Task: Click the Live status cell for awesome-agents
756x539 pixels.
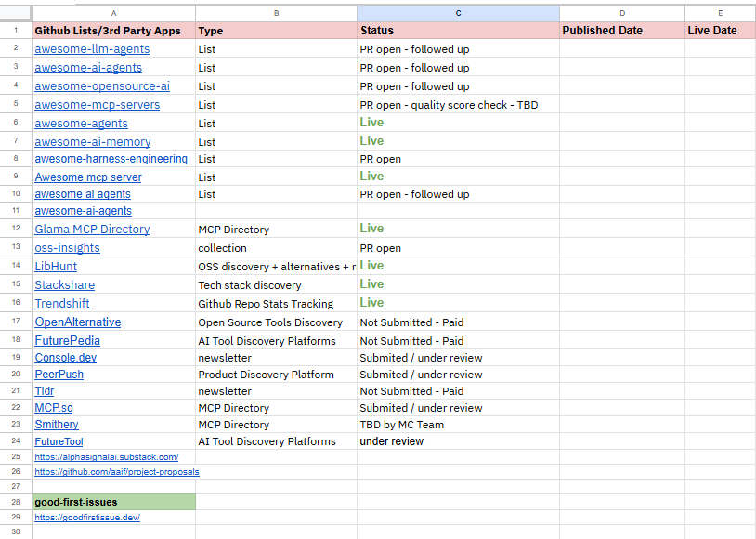Action: coord(458,123)
